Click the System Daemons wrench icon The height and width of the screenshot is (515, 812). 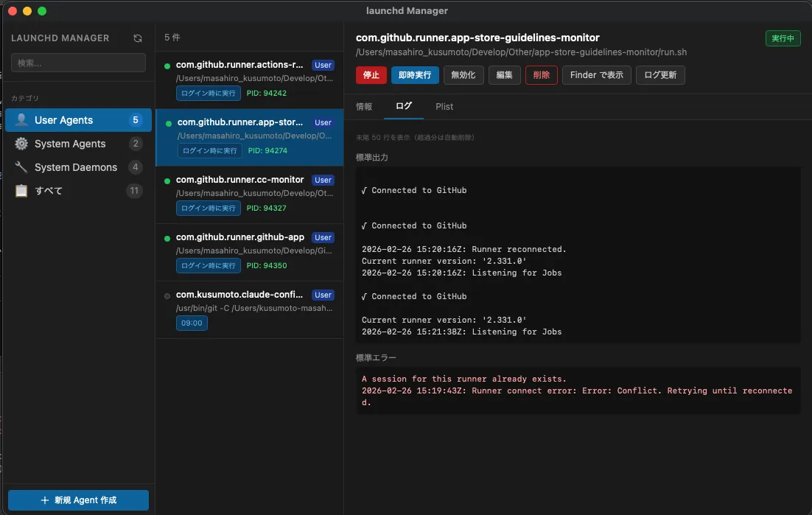(x=21, y=167)
